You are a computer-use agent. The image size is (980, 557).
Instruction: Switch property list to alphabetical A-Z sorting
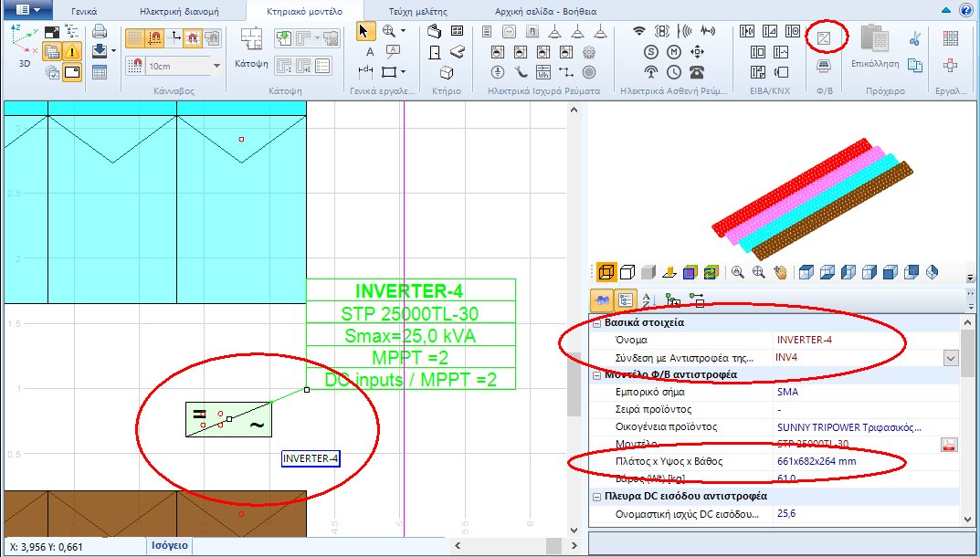click(x=647, y=300)
